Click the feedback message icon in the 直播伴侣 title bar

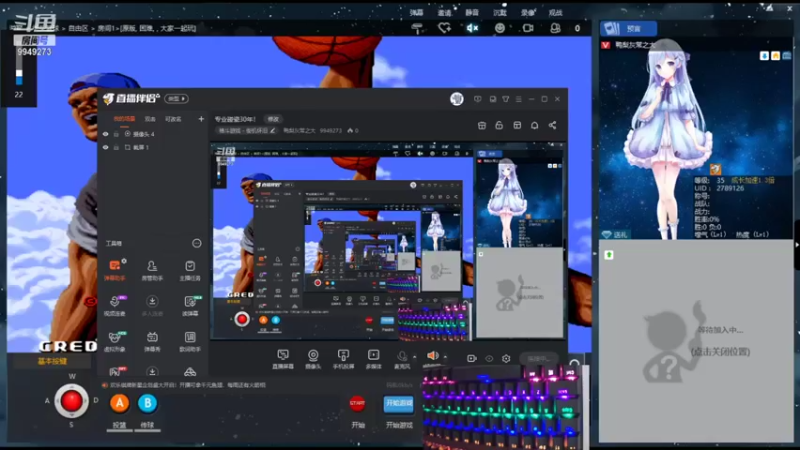[x=478, y=99]
